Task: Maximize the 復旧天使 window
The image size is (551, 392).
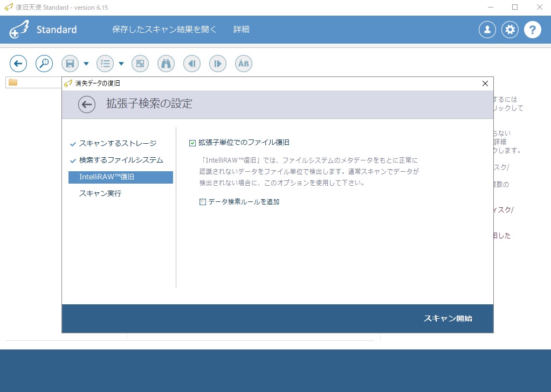Action: click(x=515, y=7)
